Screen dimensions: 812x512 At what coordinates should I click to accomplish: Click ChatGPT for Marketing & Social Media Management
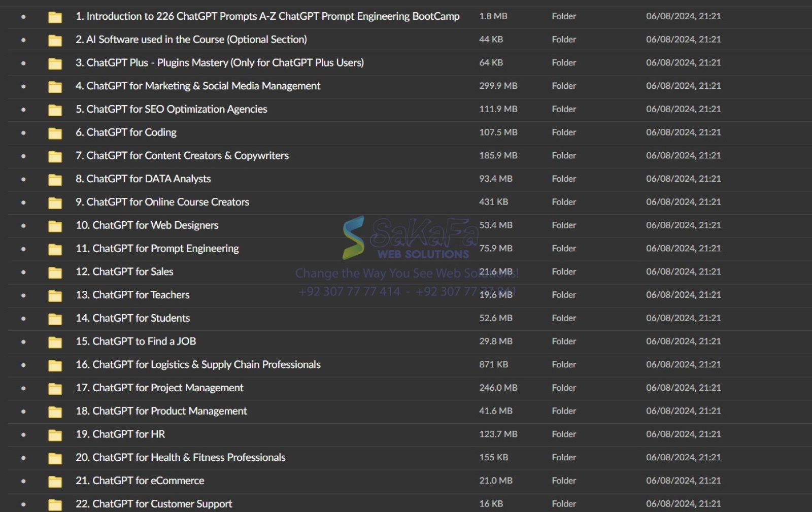coord(198,86)
